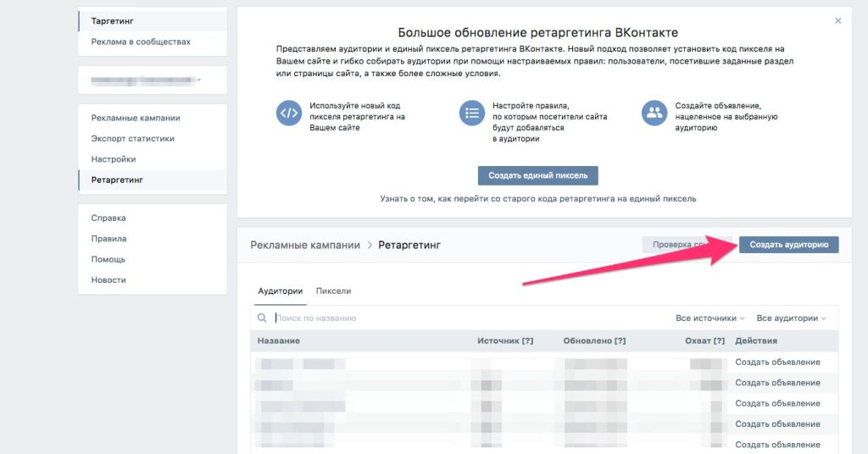Click Рекламные кампании breadcrumb
This screenshot has width=868, height=454.
point(305,245)
